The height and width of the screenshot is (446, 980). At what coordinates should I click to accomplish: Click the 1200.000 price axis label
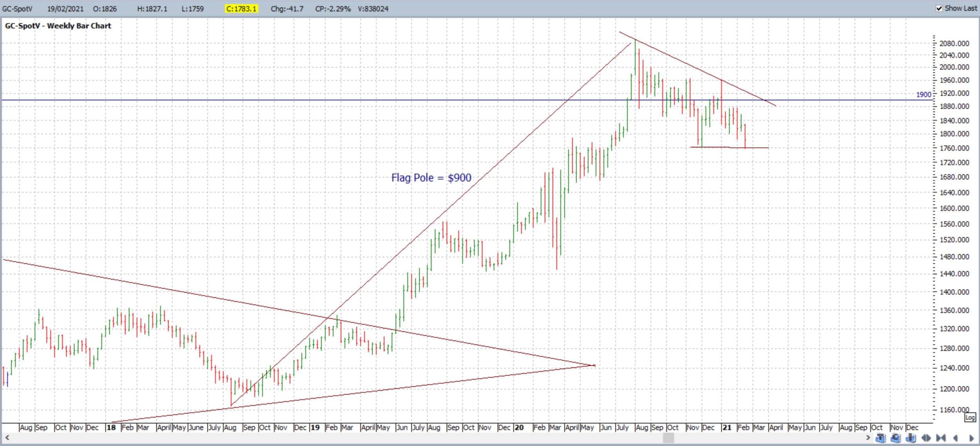click(954, 389)
